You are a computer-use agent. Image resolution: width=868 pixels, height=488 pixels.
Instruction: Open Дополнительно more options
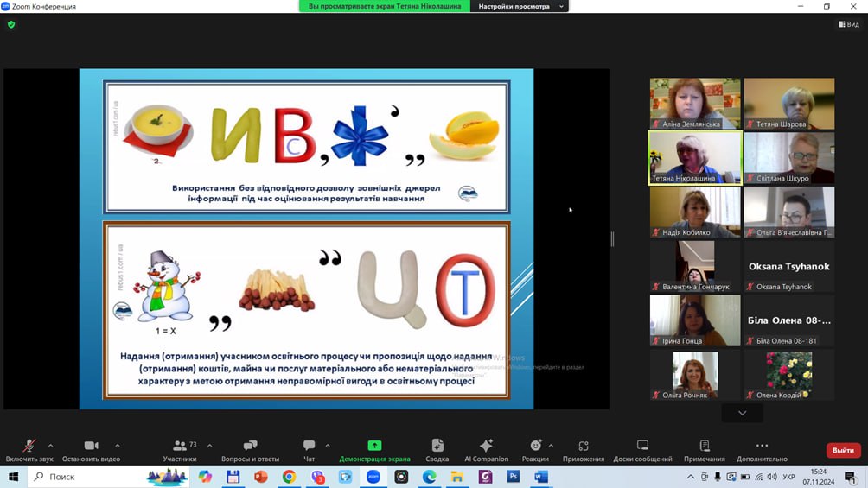click(762, 450)
